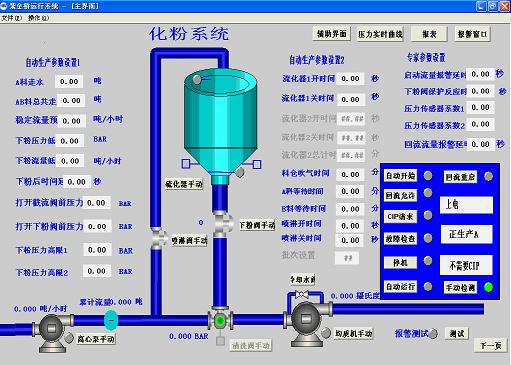Click the 报警窗口 alarm window button

pos(472,34)
